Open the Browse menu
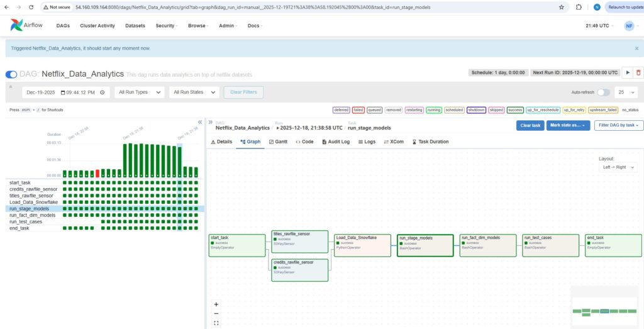The width and height of the screenshot is (644, 329). [x=198, y=25]
